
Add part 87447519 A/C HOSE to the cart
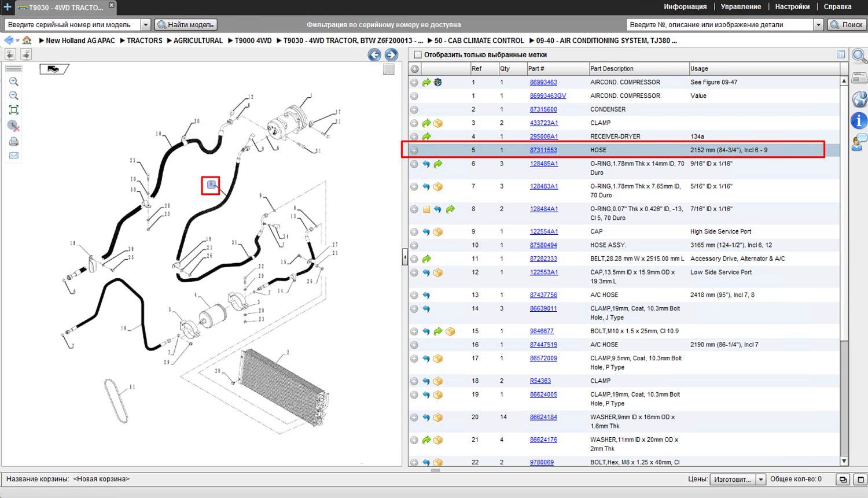point(414,345)
